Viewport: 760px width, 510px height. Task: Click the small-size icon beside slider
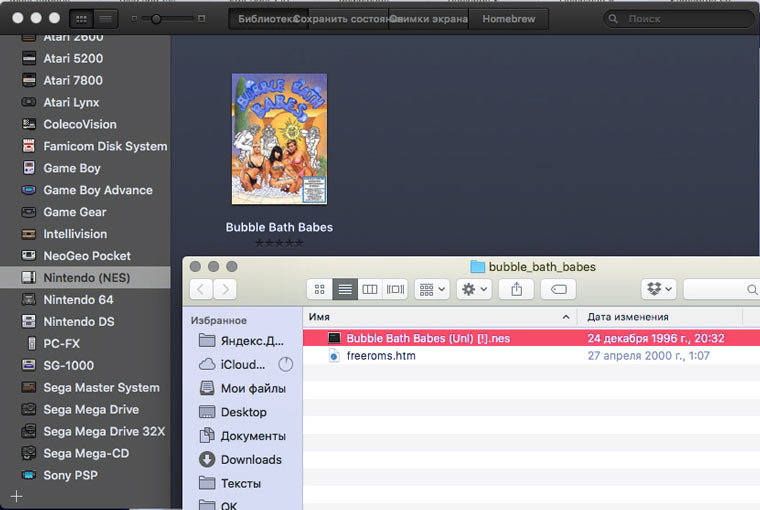134,19
